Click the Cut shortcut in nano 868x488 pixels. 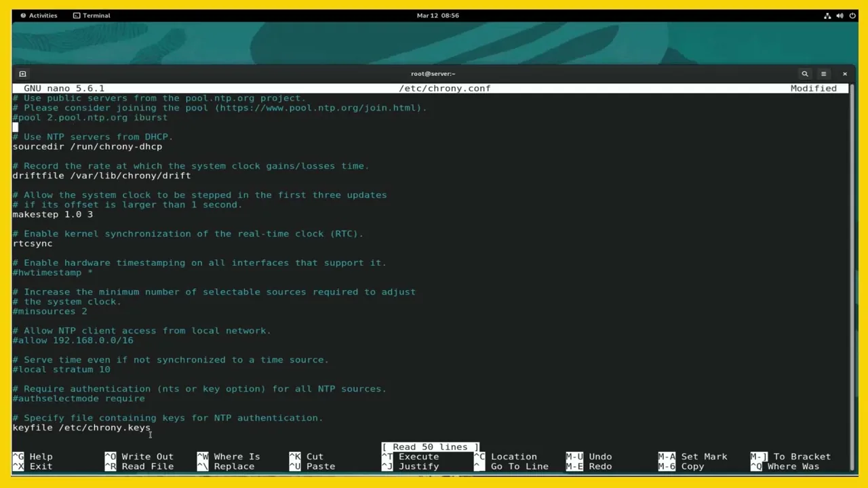(x=313, y=456)
